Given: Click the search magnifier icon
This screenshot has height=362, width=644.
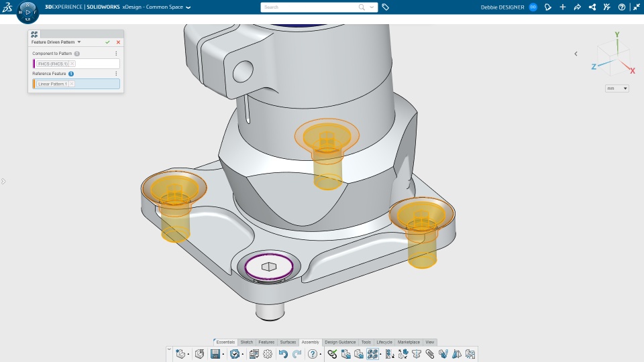Looking at the screenshot, I should pyautogui.click(x=362, y=7).
